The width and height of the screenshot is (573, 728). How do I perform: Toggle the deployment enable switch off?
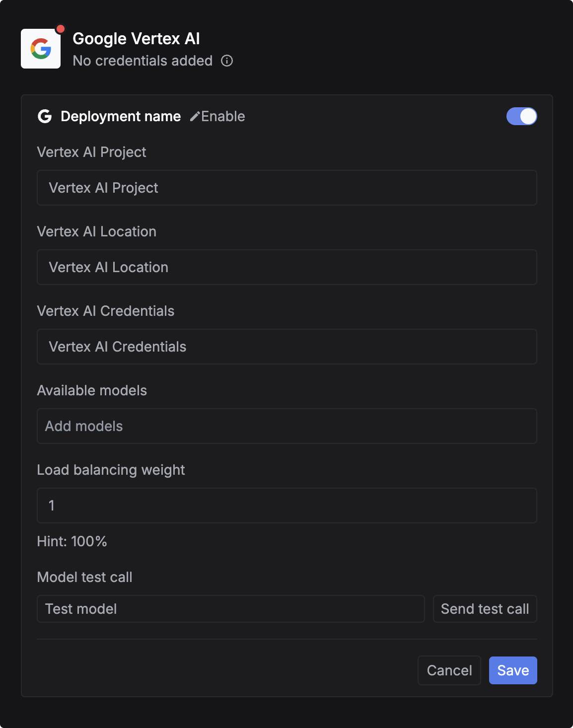coord(522,116)
